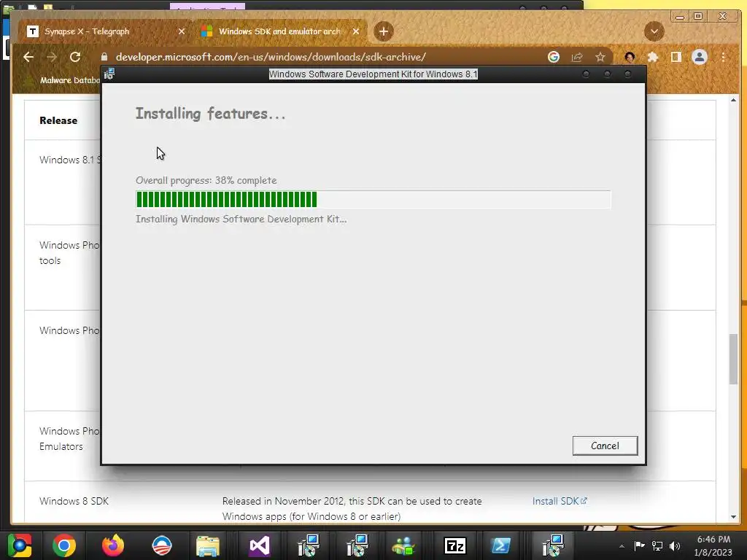This screenshot has height=560, width=747.
Task: Open Chrome profile menu
Action: point(700,57)
